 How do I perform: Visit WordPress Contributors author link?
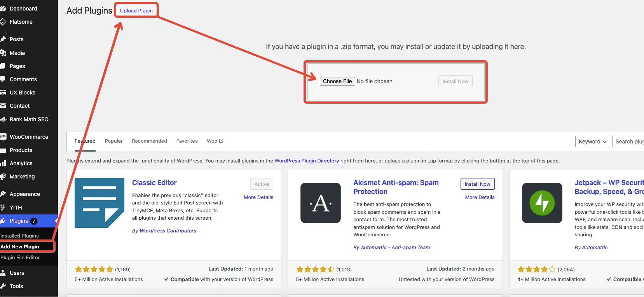pyautogui.click(x=168, y=231)
